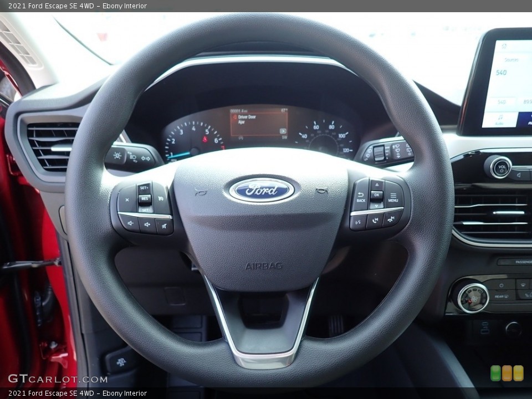
Task: Push the SET+ cruise control button
Action: [x=144, y=188]
